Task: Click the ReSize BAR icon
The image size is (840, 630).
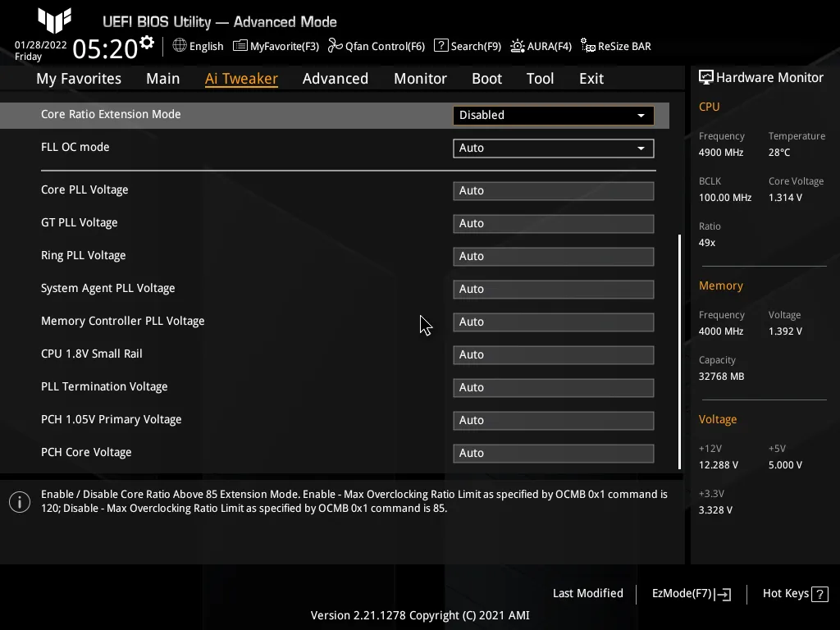Action: 588,46
